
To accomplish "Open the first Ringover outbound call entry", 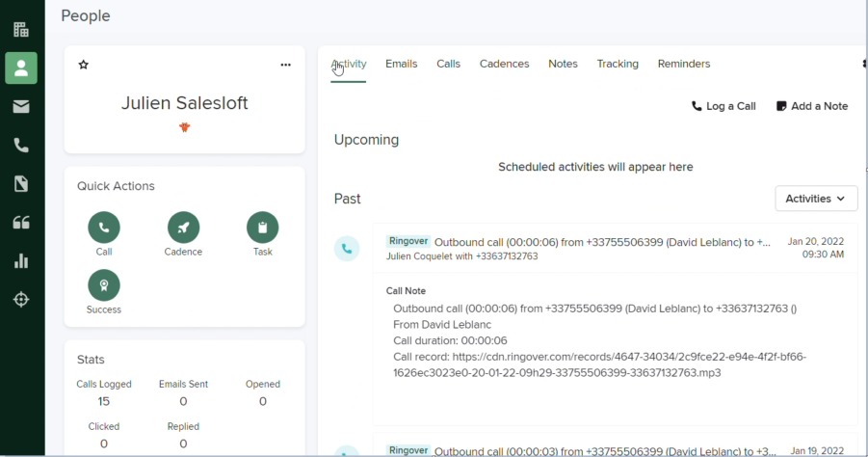I will (601, 243).
